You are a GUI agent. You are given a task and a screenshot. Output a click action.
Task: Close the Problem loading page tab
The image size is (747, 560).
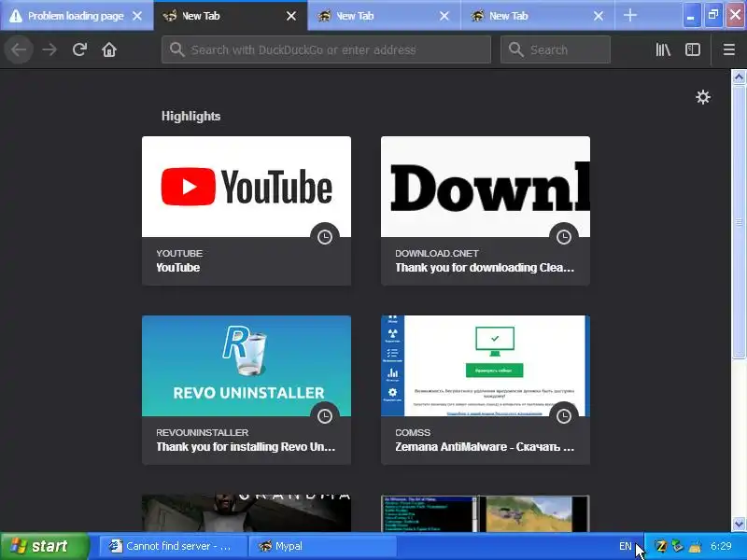tap(137, 16)
